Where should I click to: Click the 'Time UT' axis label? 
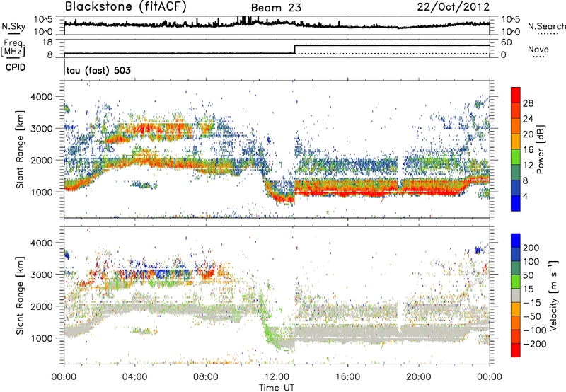pyautogui.click(x=277, y=388)
